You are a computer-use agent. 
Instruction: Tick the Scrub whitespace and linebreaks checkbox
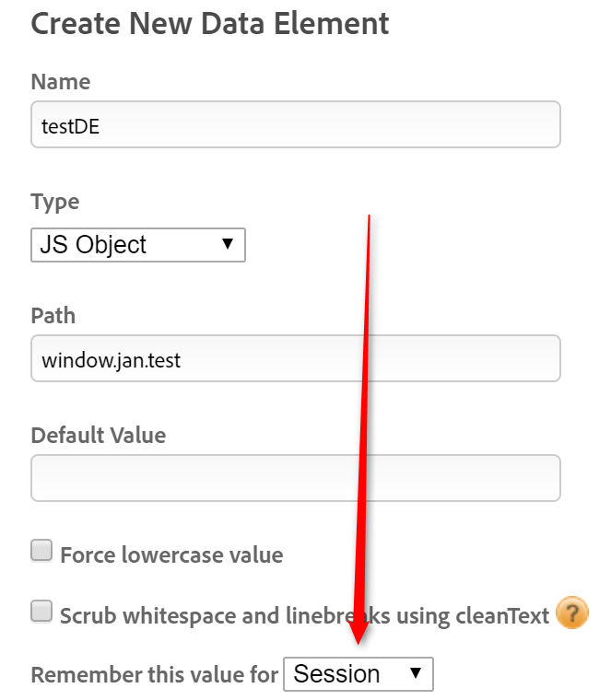[x=41, y=611]
